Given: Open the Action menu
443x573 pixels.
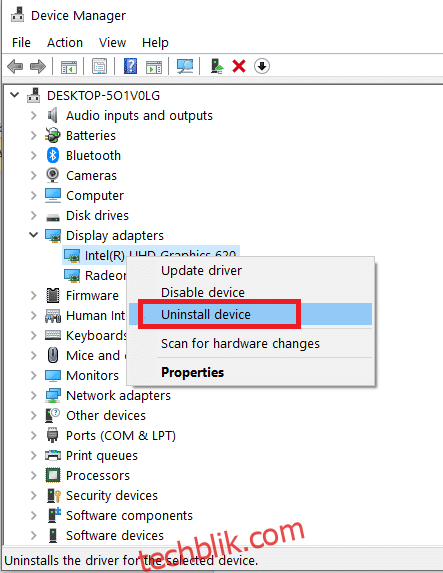Looking at the screenshot, I should click(x=65, y=43).
